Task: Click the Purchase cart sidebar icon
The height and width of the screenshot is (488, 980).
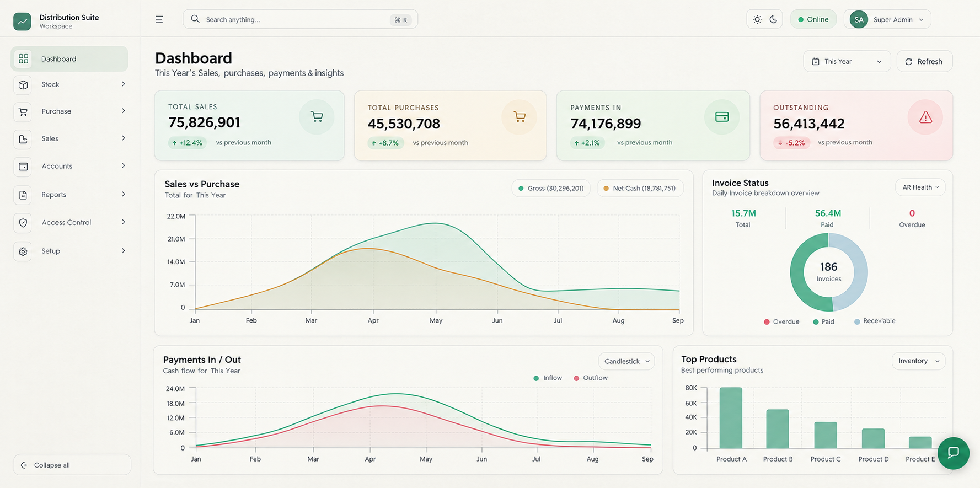Action: [23, 112]
